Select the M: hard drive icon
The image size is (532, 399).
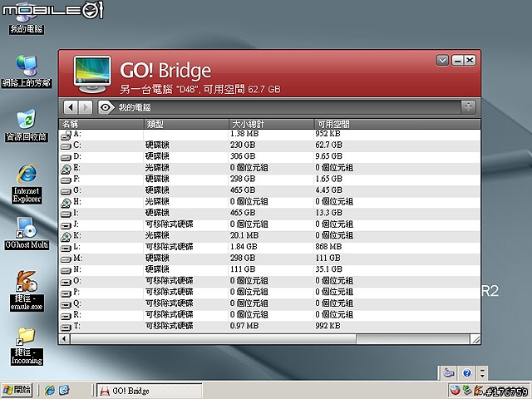(66, 259)
